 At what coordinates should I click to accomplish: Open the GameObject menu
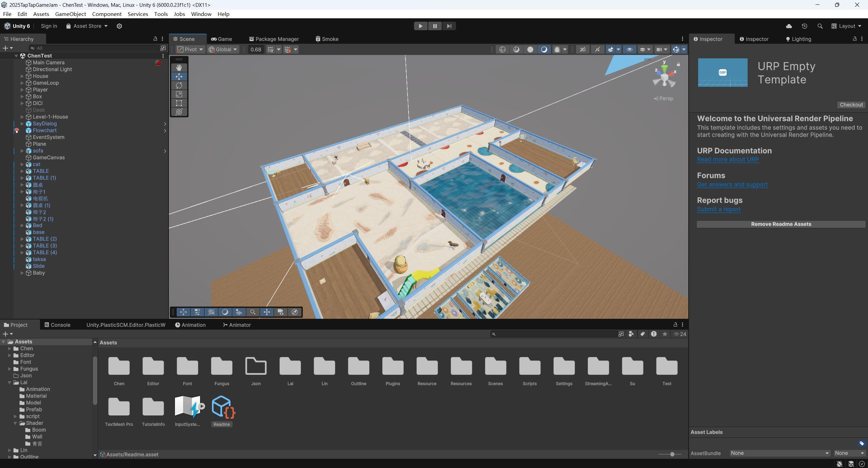pos(71,14)
